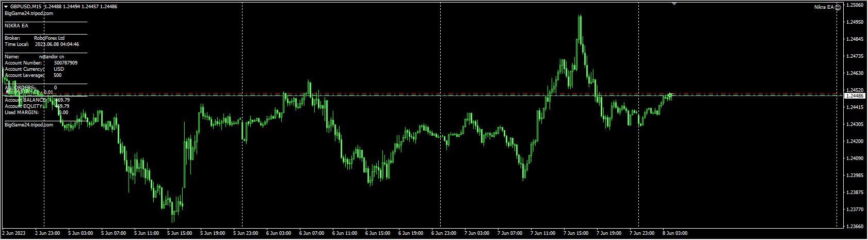Click the 1.23770 price scale label
This screenshot has width=868, height=240.
(x=855, y=210)
